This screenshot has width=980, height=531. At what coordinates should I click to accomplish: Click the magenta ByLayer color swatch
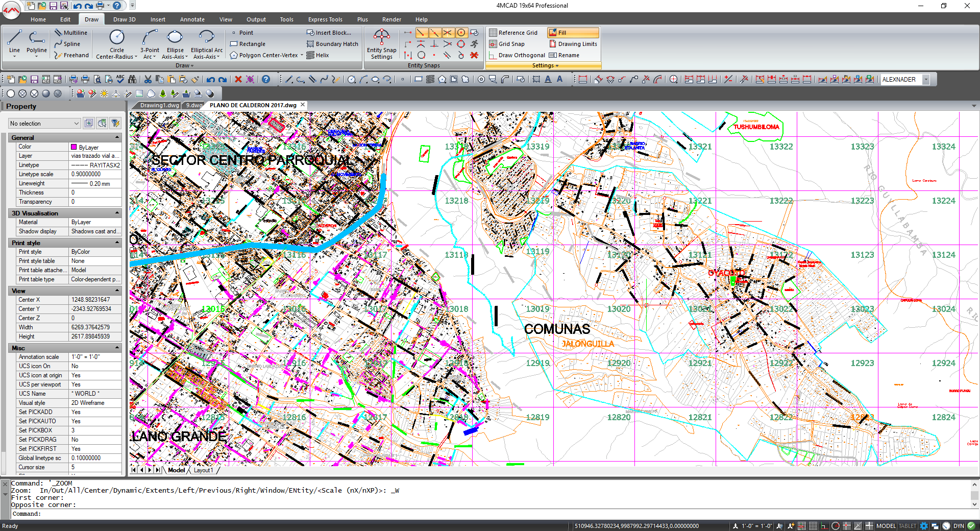pyautogui.click(x=74, y=147)
